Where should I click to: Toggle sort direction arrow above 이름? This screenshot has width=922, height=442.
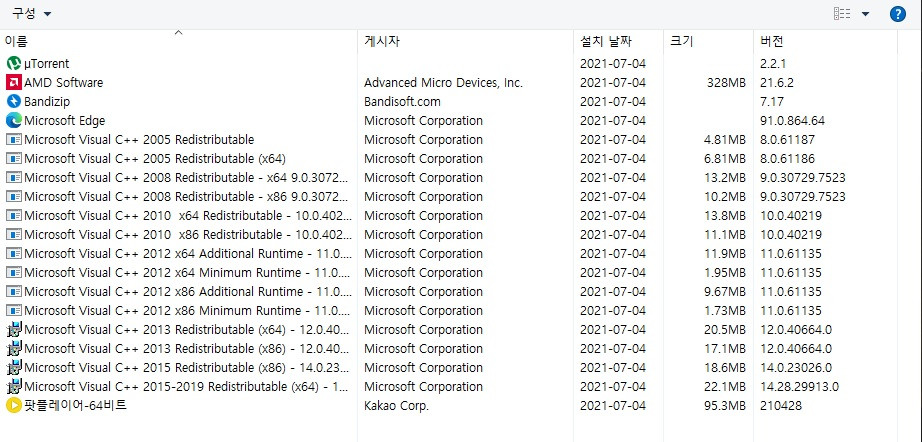click(179, 33)
